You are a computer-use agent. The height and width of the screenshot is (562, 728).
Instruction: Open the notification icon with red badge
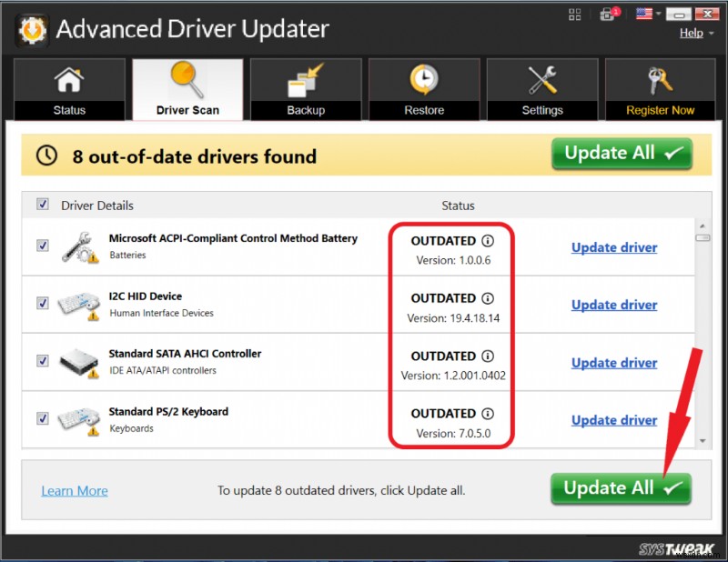[609, 14]
